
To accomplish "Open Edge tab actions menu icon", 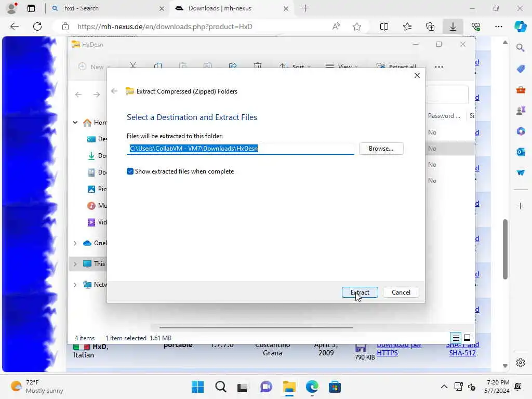I will 31,8.
